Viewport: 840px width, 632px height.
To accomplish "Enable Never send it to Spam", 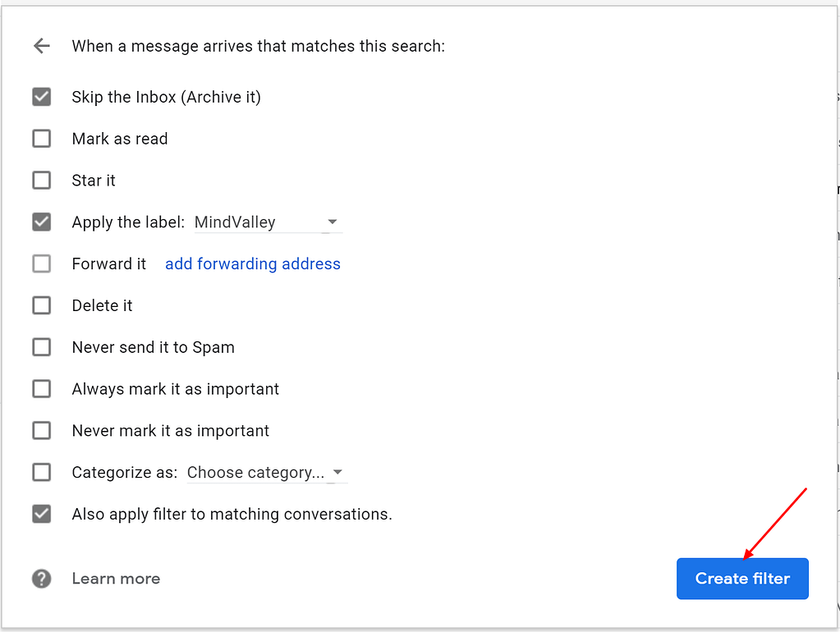I will point(42,347).
